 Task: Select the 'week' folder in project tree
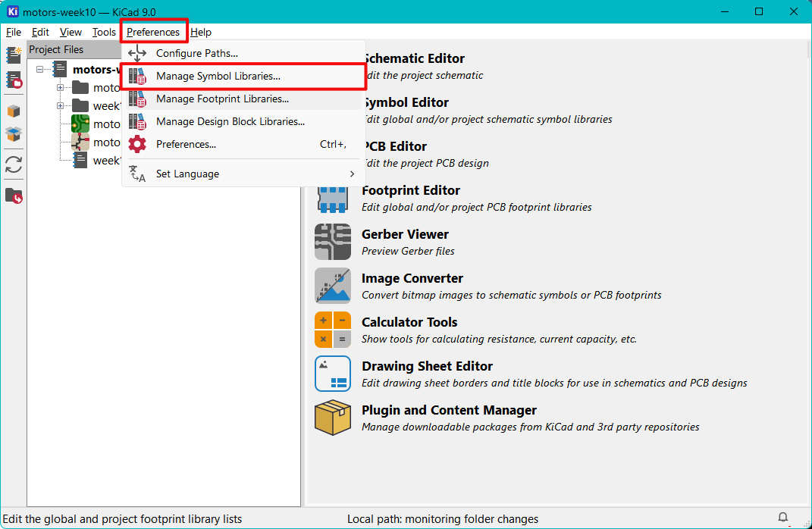pos(96,105)
